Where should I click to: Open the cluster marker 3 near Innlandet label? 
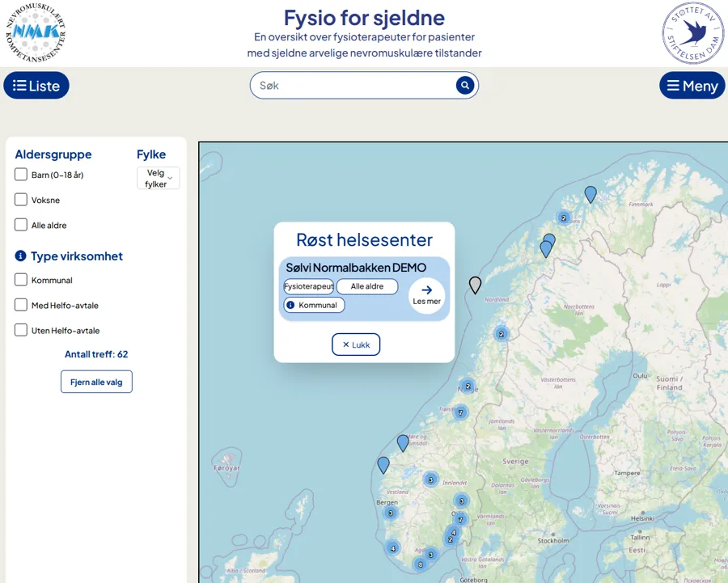click(430, 479)
